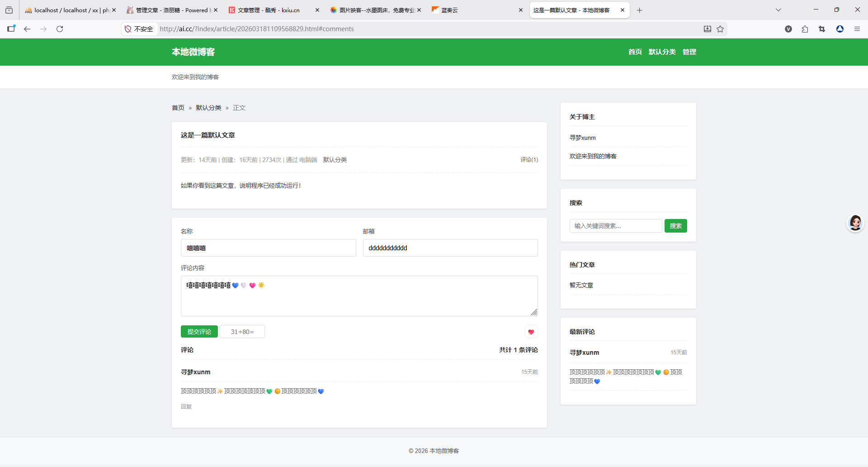Expand the tab list dropdown chevron
This screenshot has height=467, width=868.
(x=778, y=10)
